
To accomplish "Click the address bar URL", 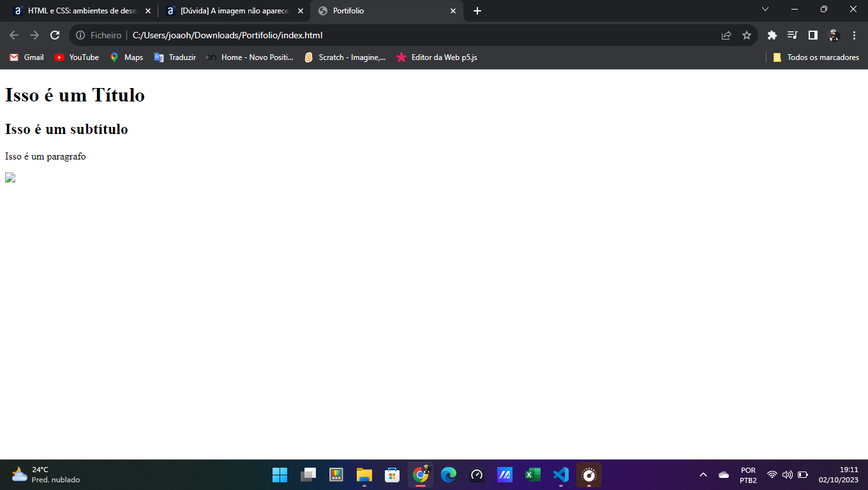I will pyautogui.click(x=227, y=35).
